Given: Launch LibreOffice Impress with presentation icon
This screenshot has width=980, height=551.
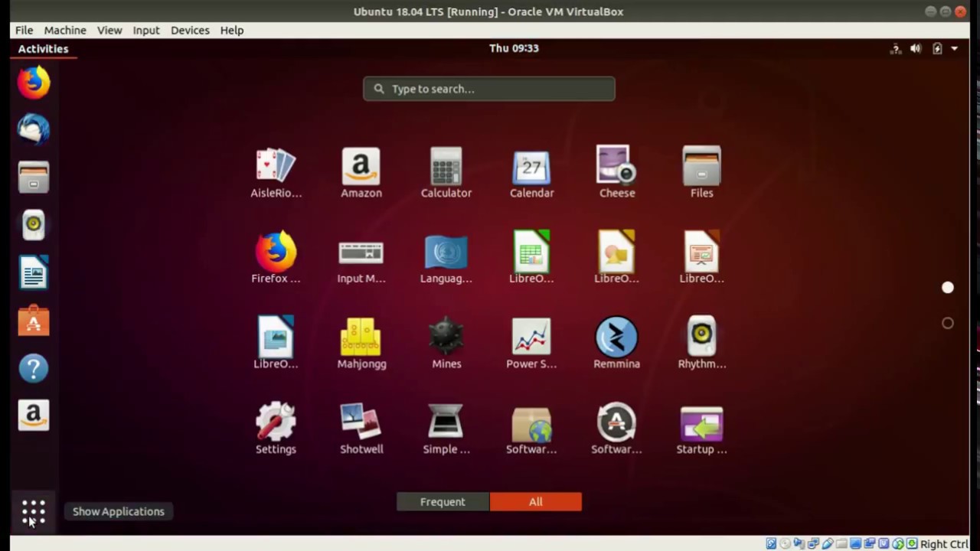Looking at the screenshot, I should 702,258.
